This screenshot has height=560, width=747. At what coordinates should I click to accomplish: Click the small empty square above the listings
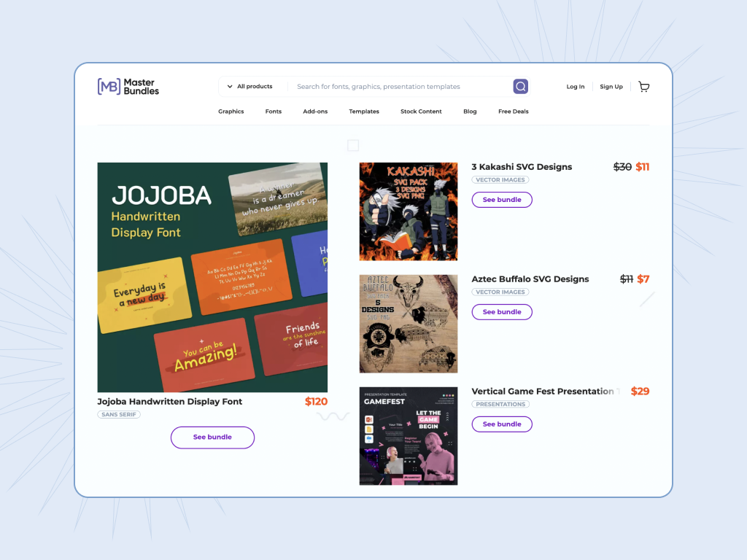[353, 145]
